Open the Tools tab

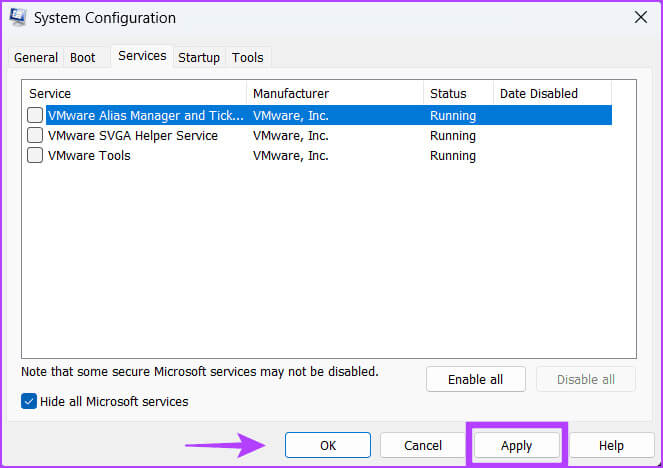click(x=248, y=57)
